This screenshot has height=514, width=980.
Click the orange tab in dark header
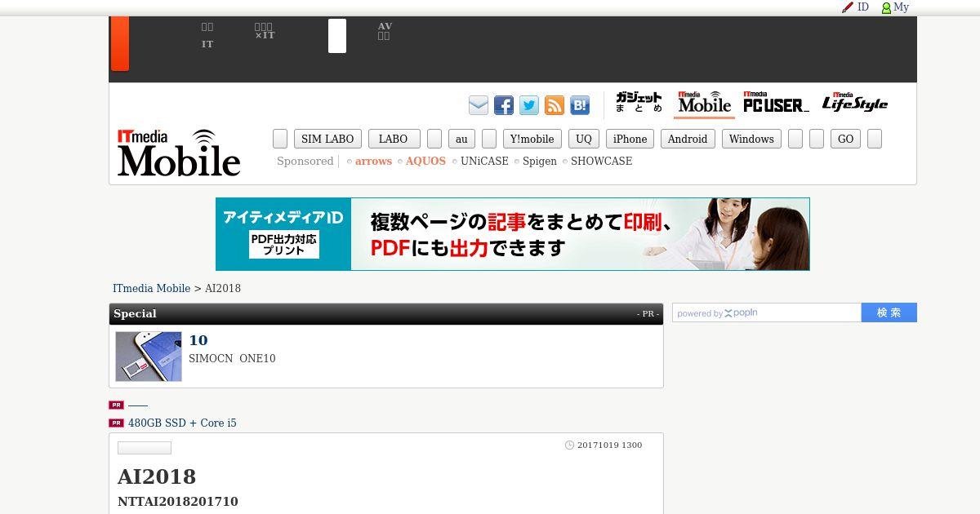[x=120, y=43]
